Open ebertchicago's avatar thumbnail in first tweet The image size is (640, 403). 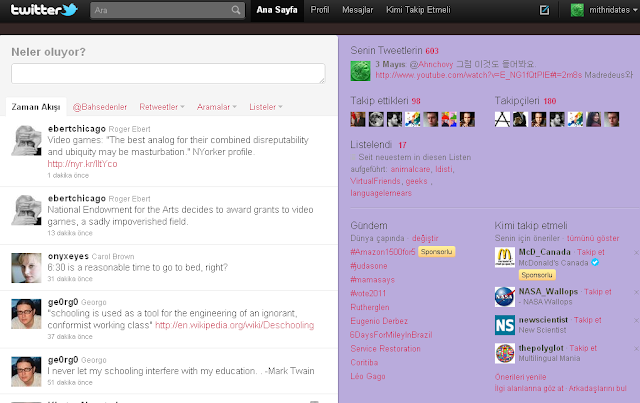tap(26, 140)
